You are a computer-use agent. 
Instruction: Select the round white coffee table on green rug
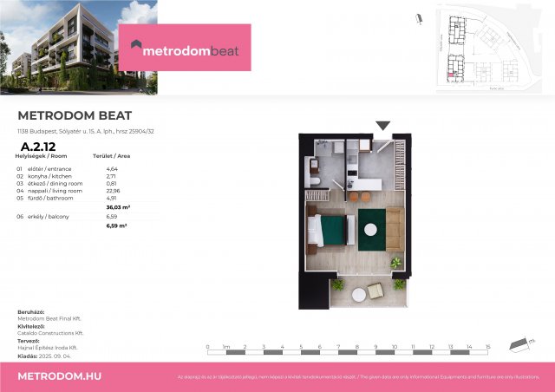pyautogui.click(x=370, y=230)
